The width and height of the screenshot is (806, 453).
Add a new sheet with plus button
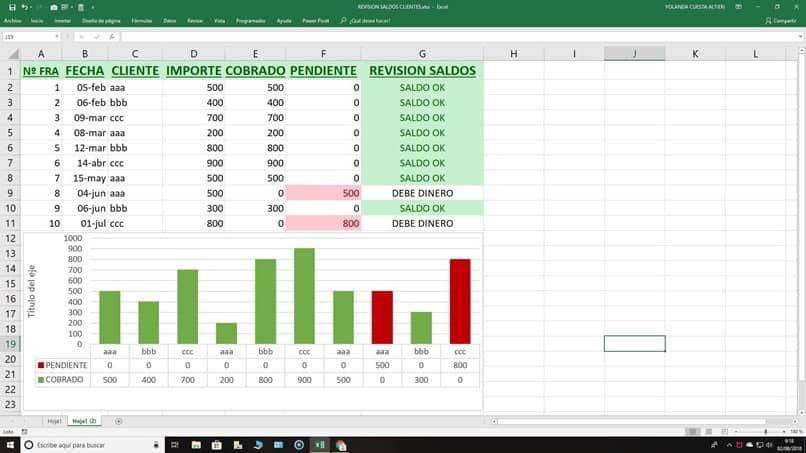pyautogui.click(x=118, y=421)
